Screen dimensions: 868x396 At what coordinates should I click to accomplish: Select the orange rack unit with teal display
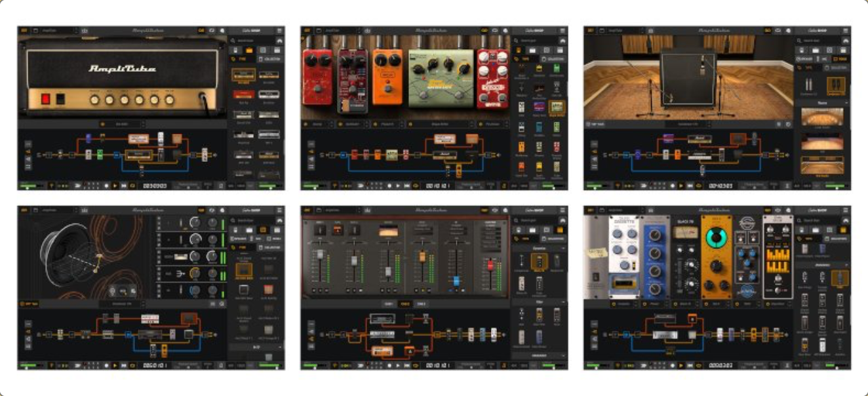[716, 256]
